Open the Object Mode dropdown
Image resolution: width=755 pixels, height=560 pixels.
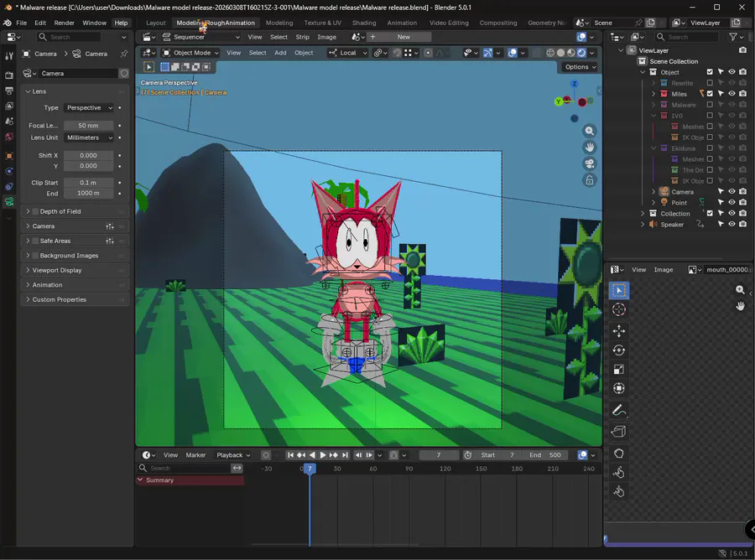[190, 53]
